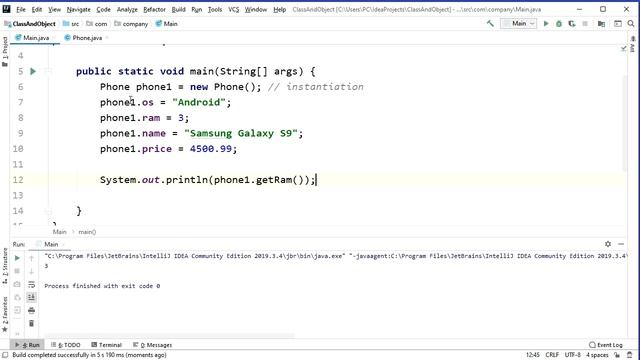
Task: Open the Edit menu
Action: click(x=37, y=9)
